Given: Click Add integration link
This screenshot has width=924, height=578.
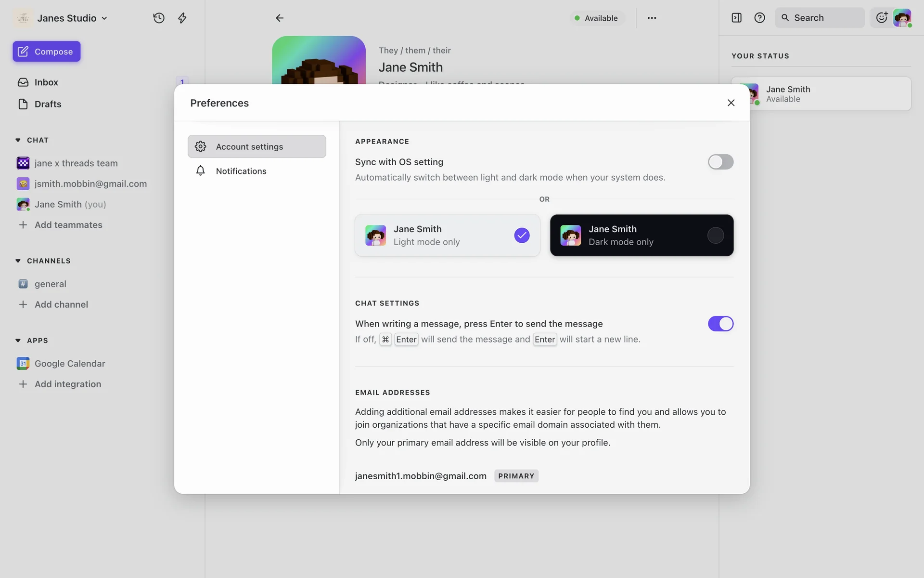Looking at the screenshot, I should coord(67,384).
